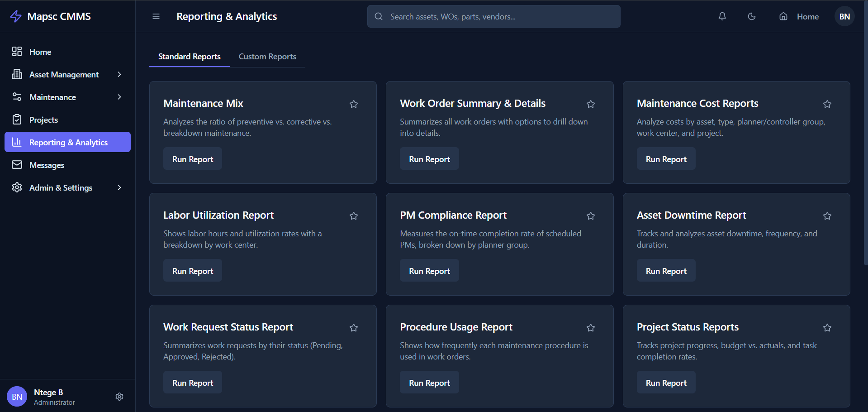Mark PM Compliance Report as favorite
Screen dimensions: 868x412
click(591, 216)
